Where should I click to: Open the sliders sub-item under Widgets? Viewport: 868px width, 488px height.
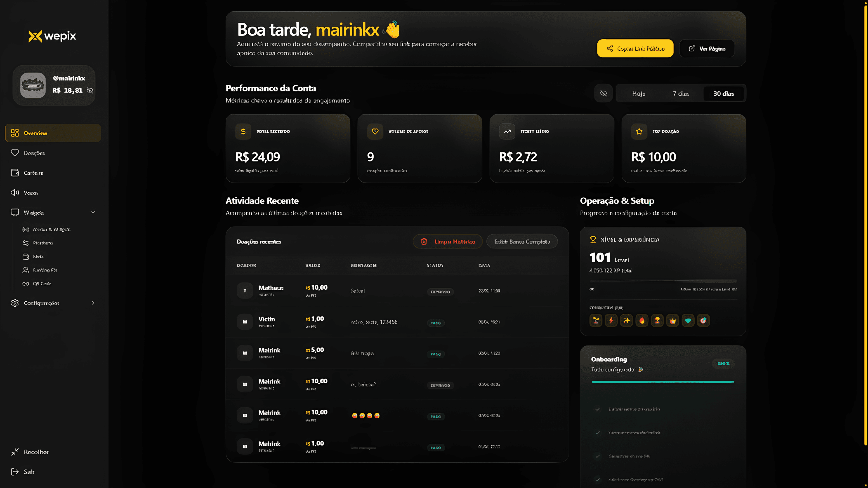tap(38, 243)
